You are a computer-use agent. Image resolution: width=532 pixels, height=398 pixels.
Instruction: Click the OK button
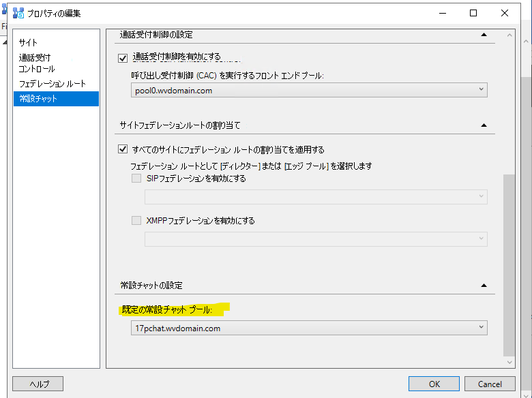tap(434, 384)
